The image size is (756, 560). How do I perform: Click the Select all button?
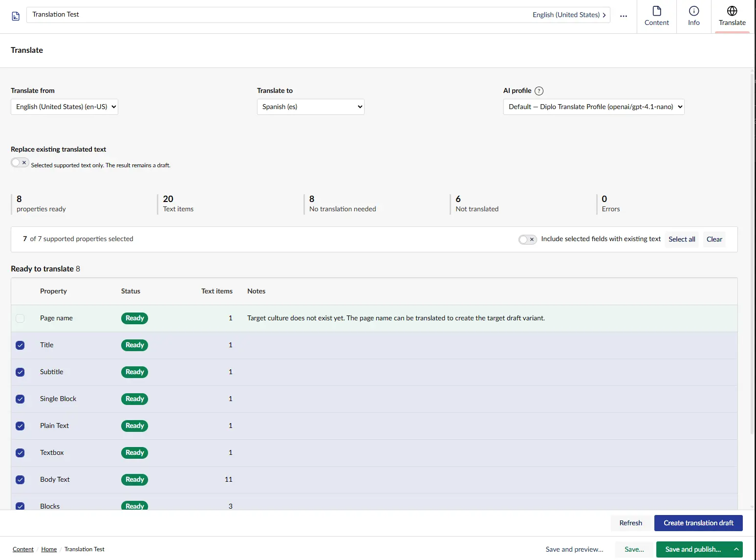tap(682, 239)
